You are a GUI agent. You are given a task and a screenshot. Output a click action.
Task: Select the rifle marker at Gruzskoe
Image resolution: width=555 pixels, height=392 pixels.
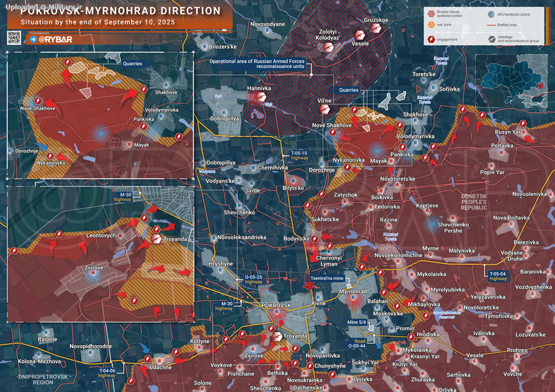click(x=376, y=28)
